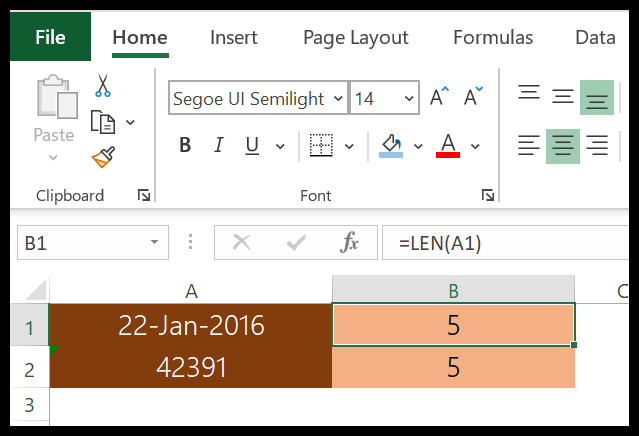This screenshot has width=639, height=436.
Task: Confirm formula entry with the checkmark
Action: [x=296, y=243]
